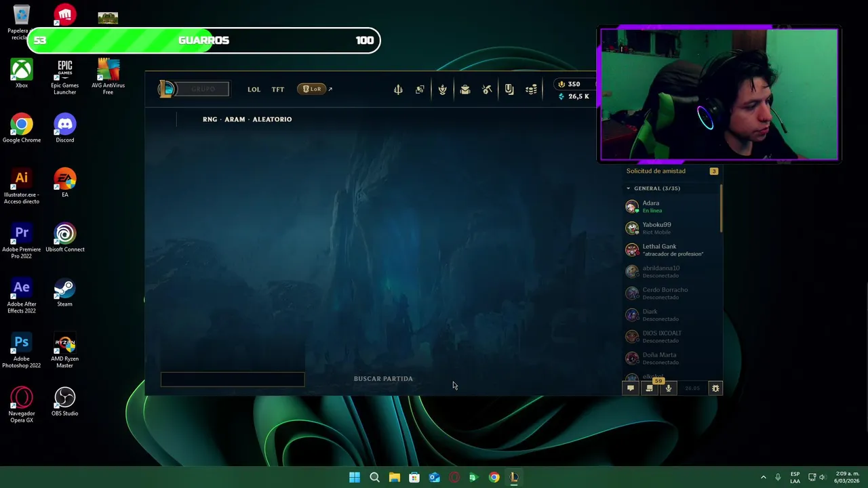Toggle the voice microphone icon in social bar

coord(669,388)
